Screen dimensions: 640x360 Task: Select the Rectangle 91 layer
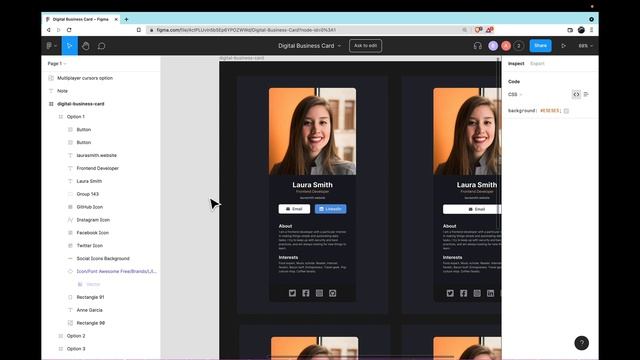tap(91, 297)
